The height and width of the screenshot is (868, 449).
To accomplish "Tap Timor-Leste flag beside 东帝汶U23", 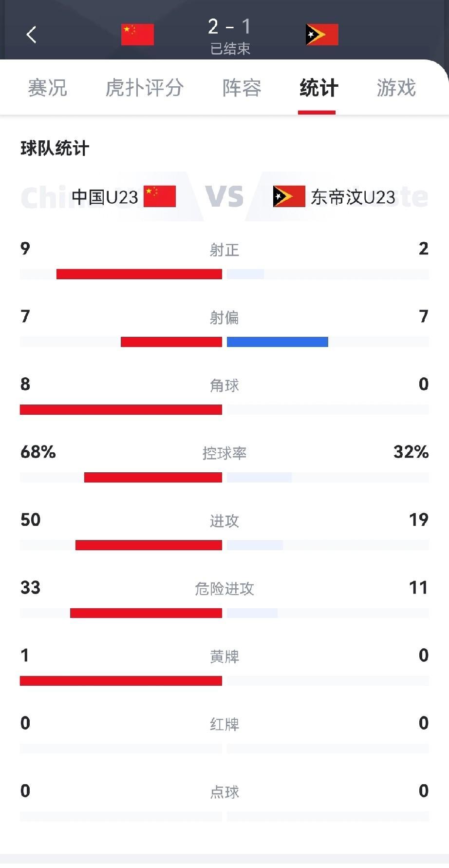I will pyautogui.click(x=289, y=196).
